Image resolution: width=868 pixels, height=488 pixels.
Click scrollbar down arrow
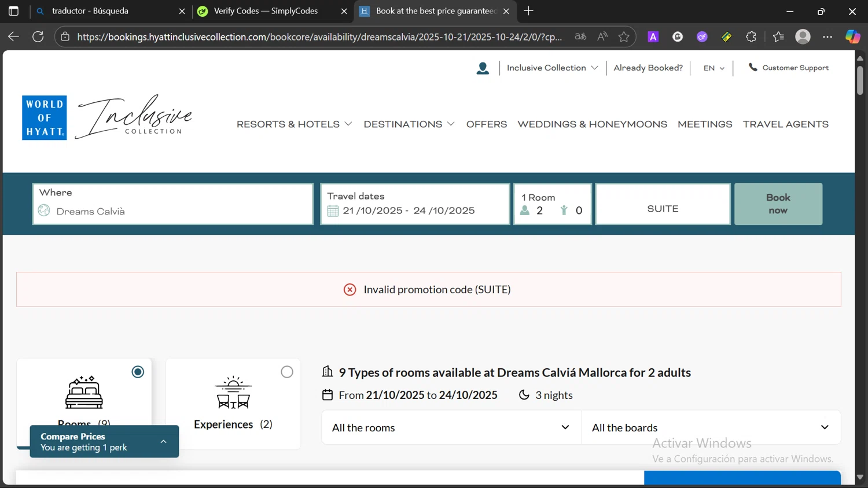pos(860,477)
